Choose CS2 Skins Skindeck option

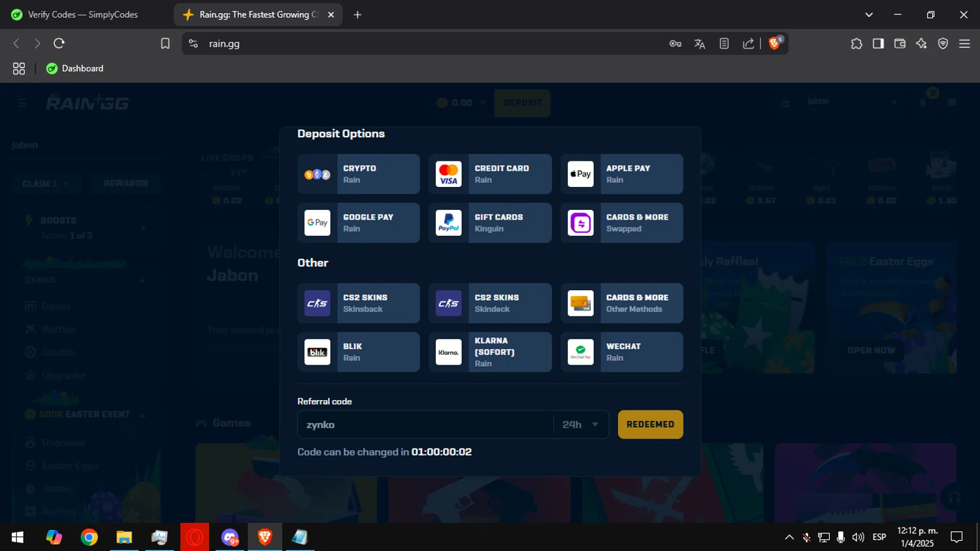point(490,303)
